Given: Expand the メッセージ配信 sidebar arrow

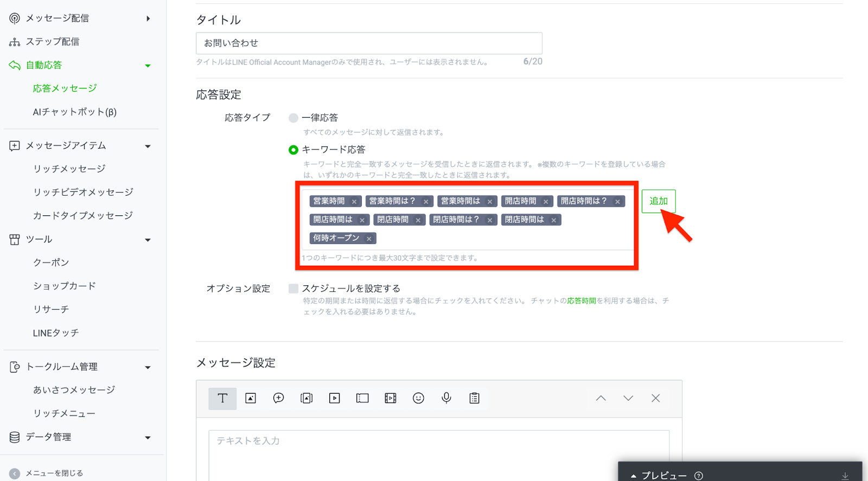Looking at the screenshot, I should click(148, 18).
